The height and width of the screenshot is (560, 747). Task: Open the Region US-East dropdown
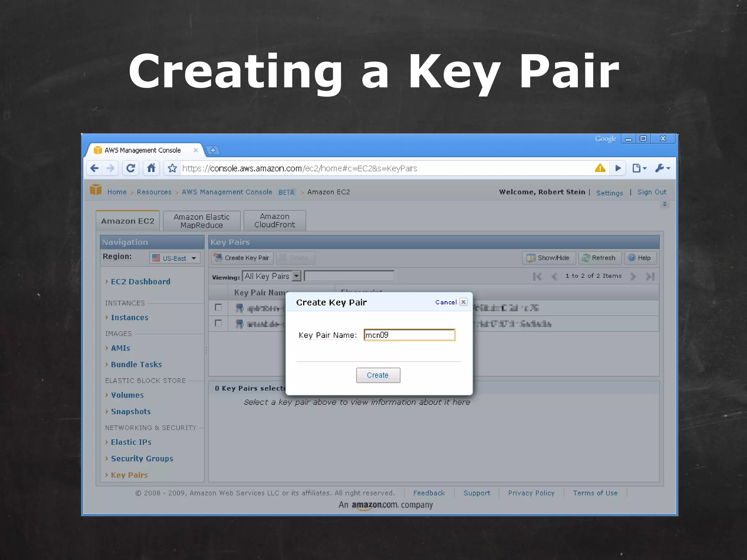pos(175,258)
